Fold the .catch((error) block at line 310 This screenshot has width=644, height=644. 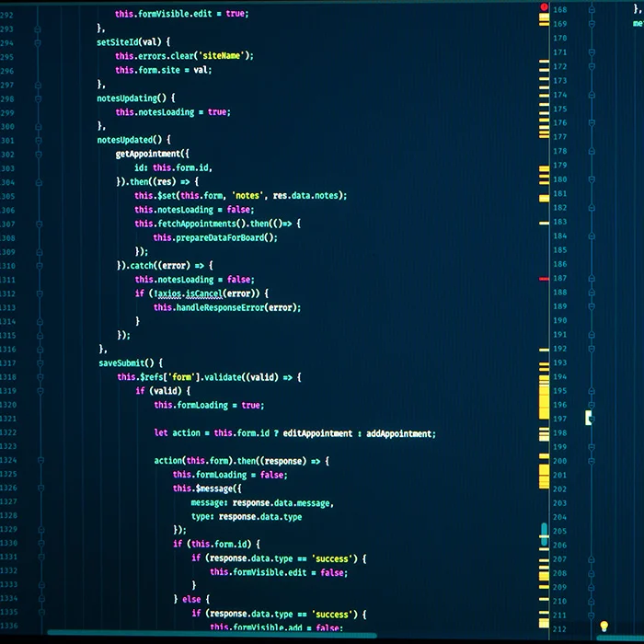[x=38, y=265]
